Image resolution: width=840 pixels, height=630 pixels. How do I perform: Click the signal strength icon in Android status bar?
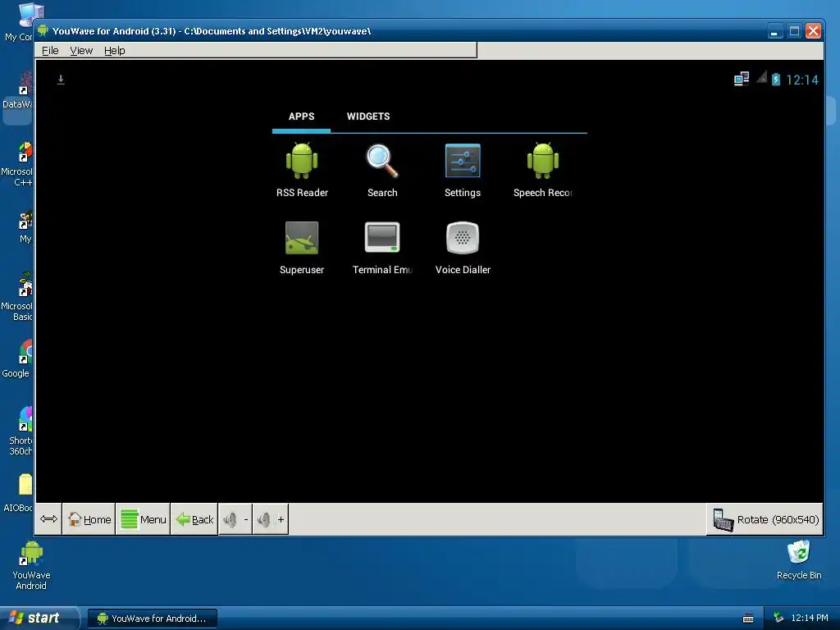[761, 78]
